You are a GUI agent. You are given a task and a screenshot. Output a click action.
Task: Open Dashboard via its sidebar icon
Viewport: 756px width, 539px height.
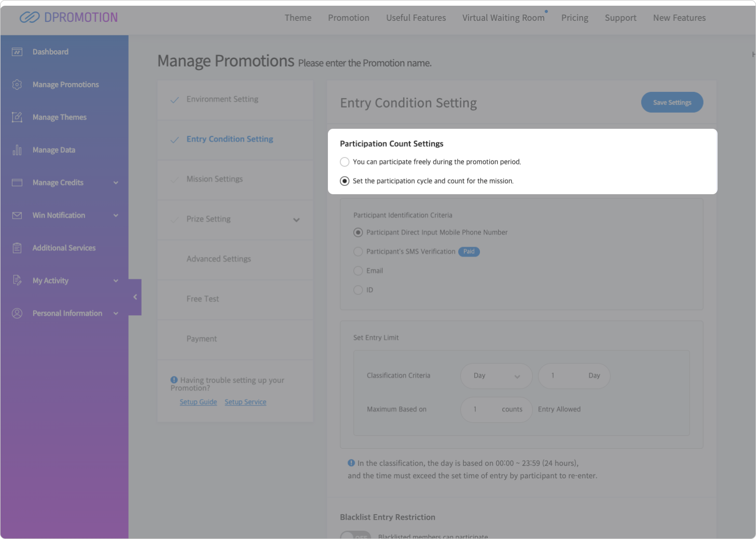(17, 52)
